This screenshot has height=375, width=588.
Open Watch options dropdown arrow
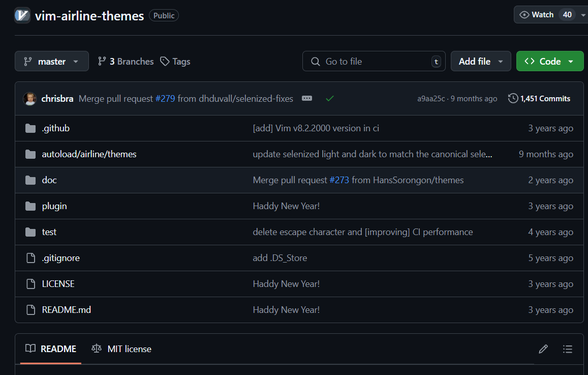point(583,15)
